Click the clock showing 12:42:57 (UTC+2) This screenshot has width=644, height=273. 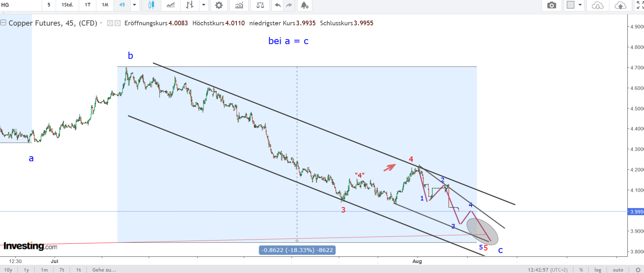click(x=548, y=270)
